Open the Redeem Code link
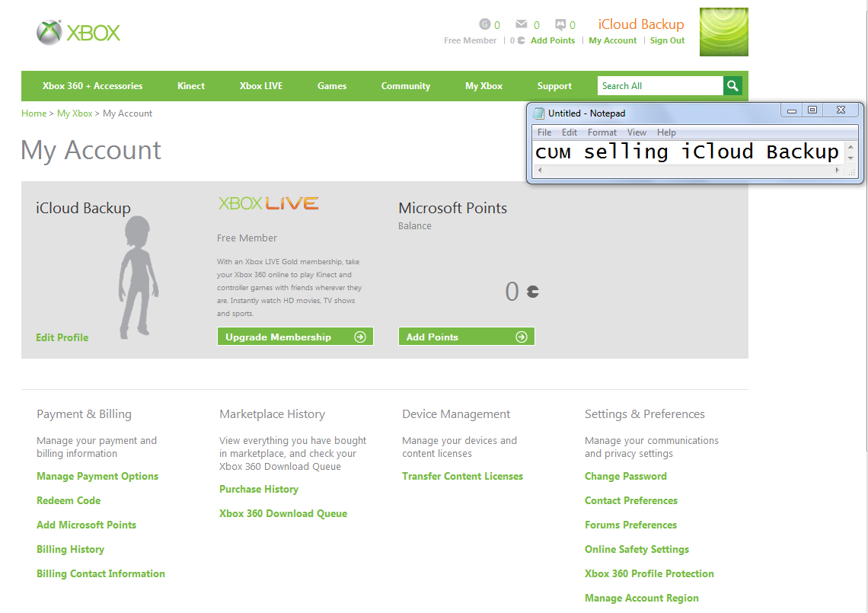This screenshot has height=613, width=868. tap(69, 500)
